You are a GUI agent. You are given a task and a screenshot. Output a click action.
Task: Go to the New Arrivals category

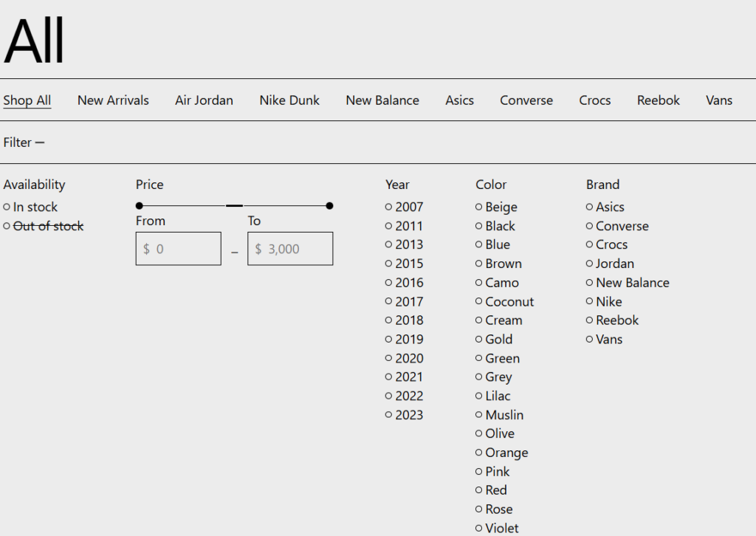(113, 100)
